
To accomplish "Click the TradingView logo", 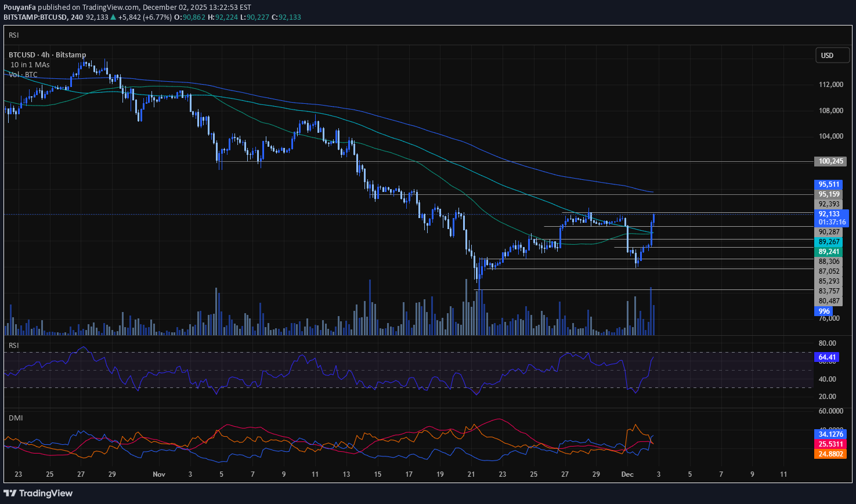I will [38, 493].
